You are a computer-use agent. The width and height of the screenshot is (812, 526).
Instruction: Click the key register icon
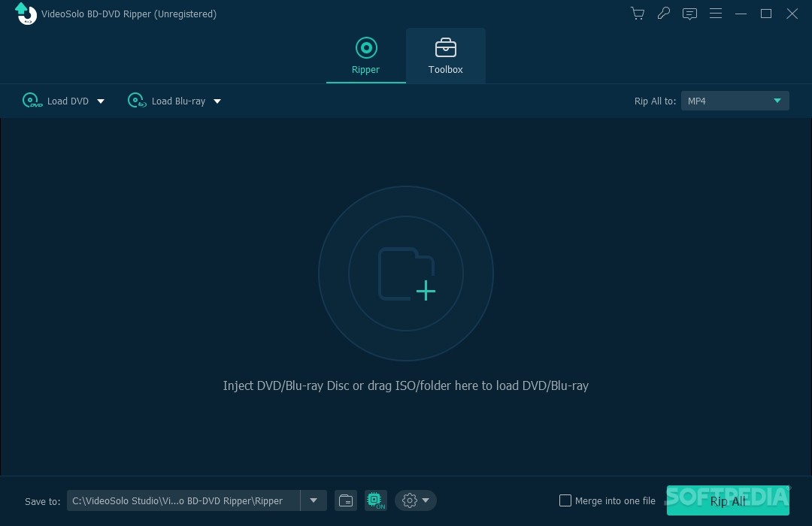coord(663,14)
